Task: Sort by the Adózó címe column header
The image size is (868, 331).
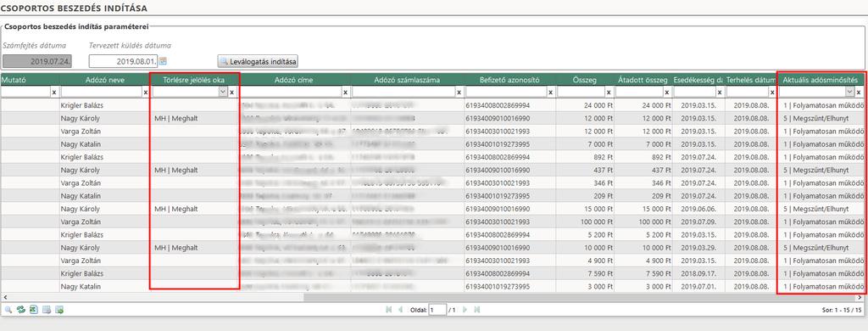Action: point(294,80)
